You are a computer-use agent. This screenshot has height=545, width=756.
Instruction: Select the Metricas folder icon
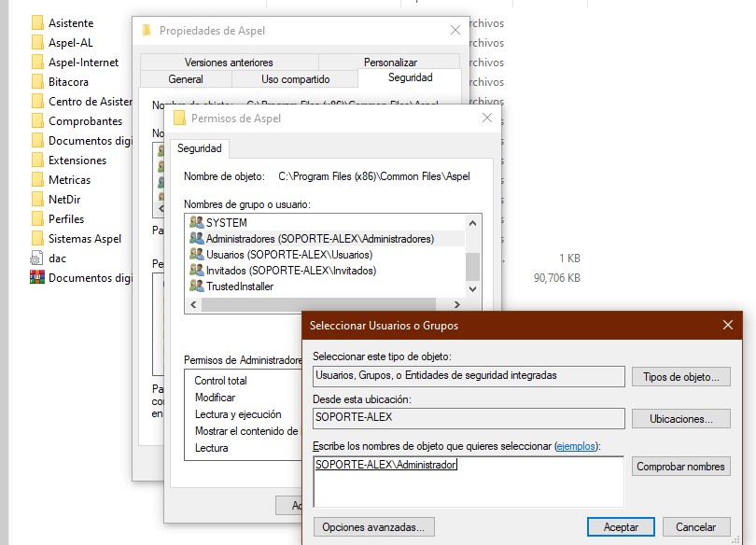coord(37,180)
